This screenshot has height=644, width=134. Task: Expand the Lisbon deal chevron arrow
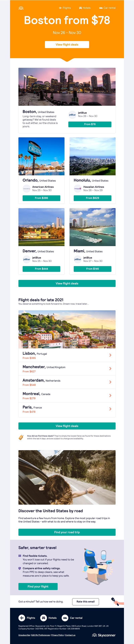(x=110, y=355)
